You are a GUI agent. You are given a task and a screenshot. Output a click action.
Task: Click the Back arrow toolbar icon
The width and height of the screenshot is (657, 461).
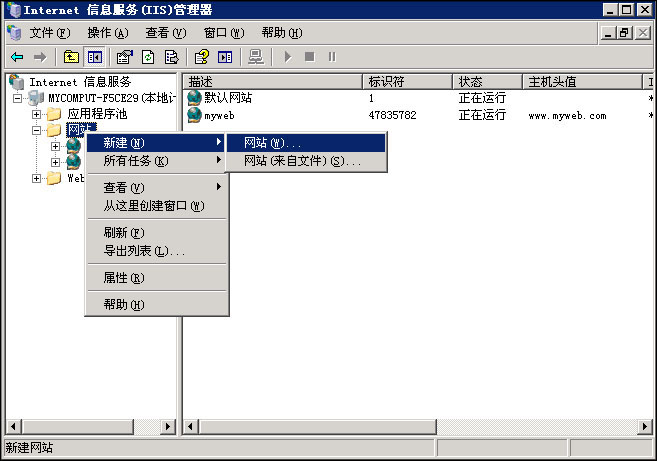17,57
